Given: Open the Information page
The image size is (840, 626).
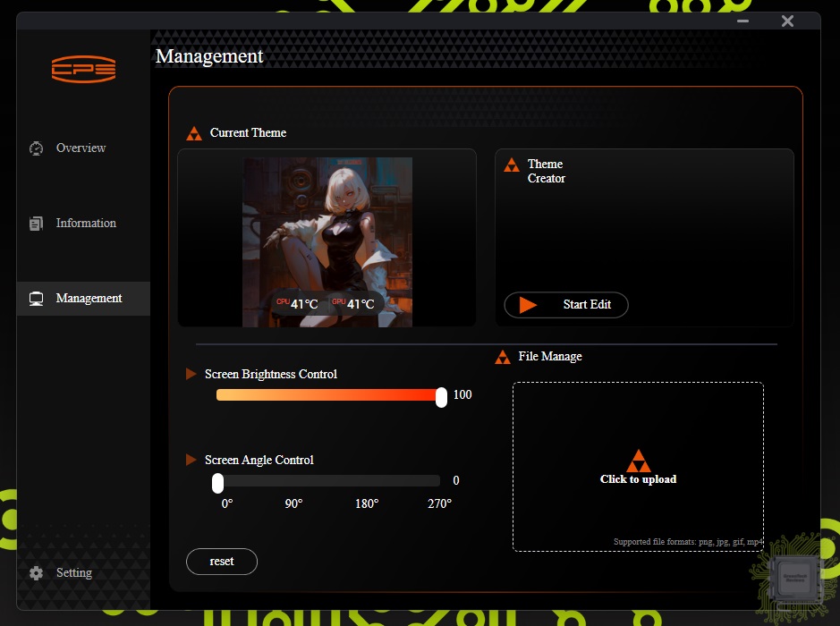Looking at the screenshot, I should (83, 224).
